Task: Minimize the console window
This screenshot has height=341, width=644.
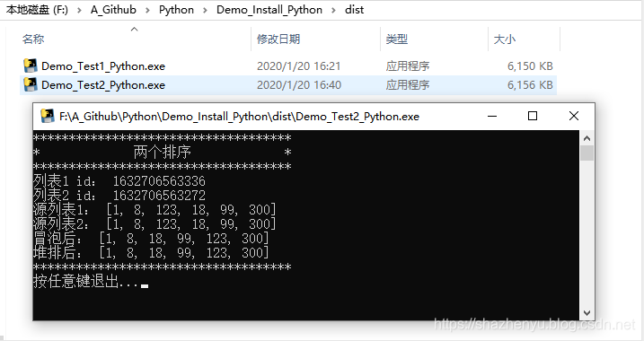Action: point(492,116)
